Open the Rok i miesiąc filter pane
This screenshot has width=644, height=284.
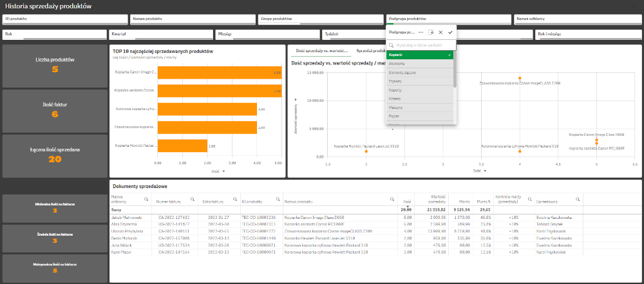pos(587,35)
